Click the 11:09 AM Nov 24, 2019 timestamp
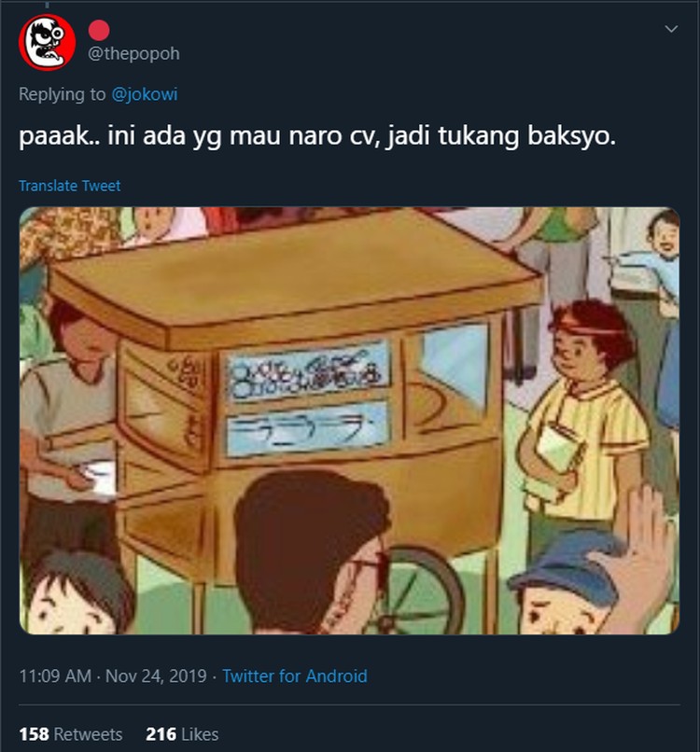 [x=113, y=676]
